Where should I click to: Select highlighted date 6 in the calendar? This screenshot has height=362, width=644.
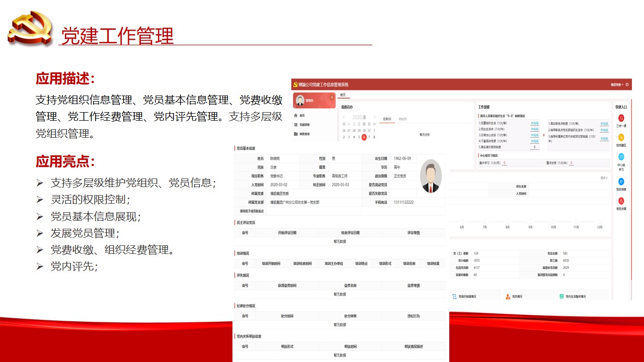(364, 137)
